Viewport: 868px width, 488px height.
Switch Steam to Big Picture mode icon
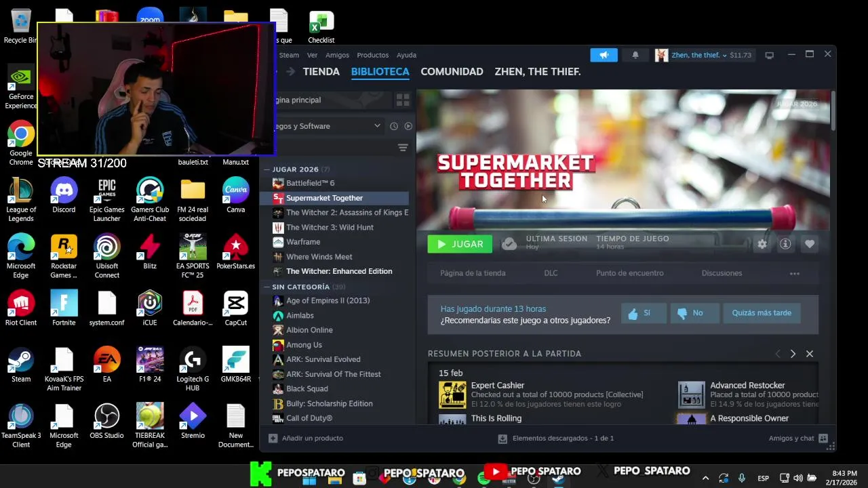[769, 55]
